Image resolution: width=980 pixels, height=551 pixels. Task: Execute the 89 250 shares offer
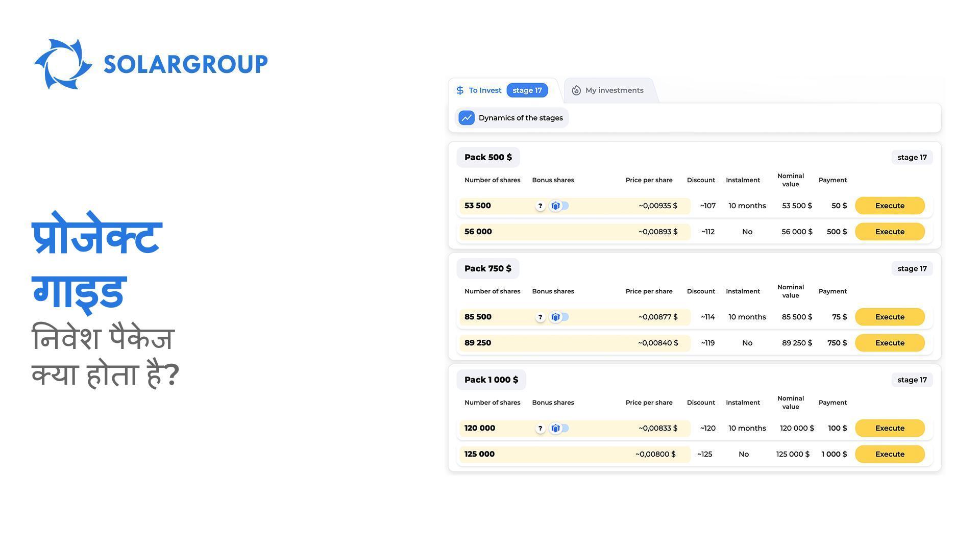889,343
